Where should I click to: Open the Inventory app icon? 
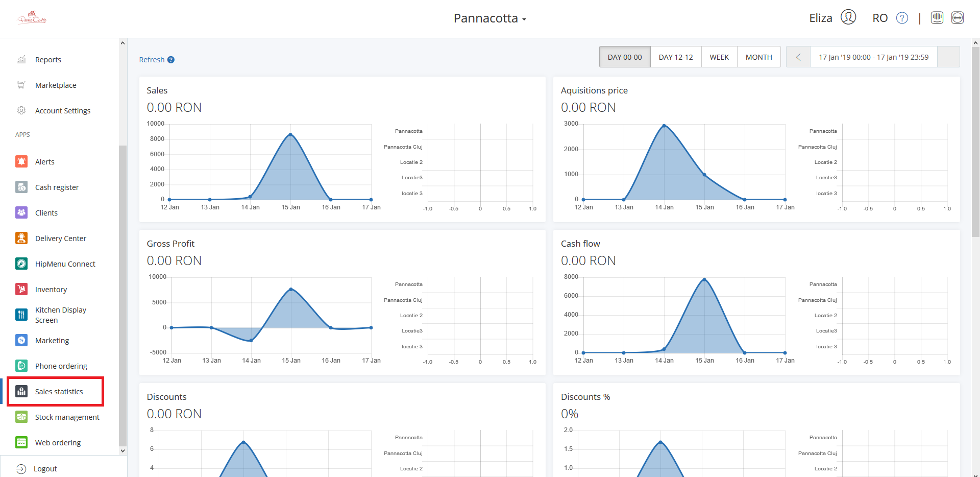click(x=21, y=289)
